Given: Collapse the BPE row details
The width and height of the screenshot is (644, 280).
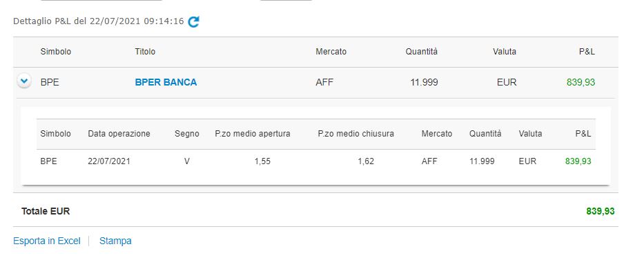Looking at the screenshot, I should point(24,81).
